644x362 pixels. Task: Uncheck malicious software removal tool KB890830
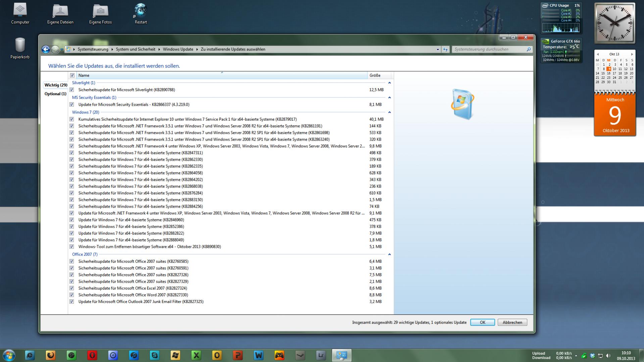point(71,247)
